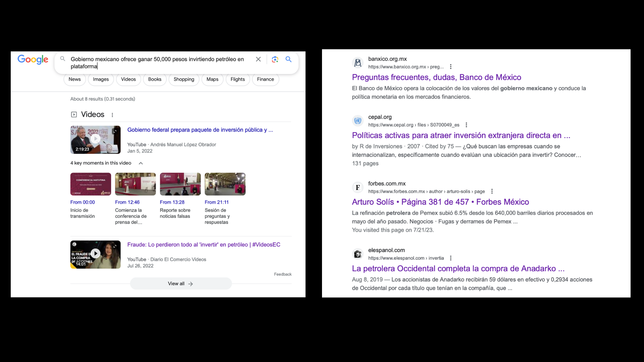Click the blue search submit icon
644x362 pixels.
288,59
